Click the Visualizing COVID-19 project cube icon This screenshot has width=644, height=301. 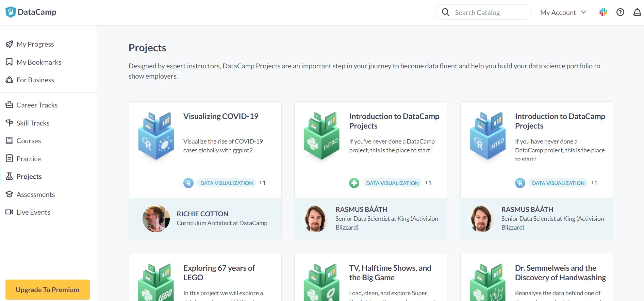point(156,136)
